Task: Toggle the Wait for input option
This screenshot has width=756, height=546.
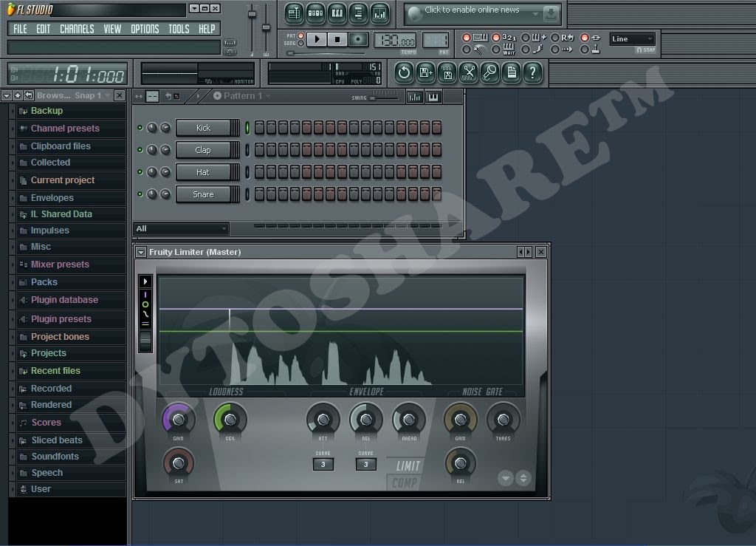Action: click(495, 50)
